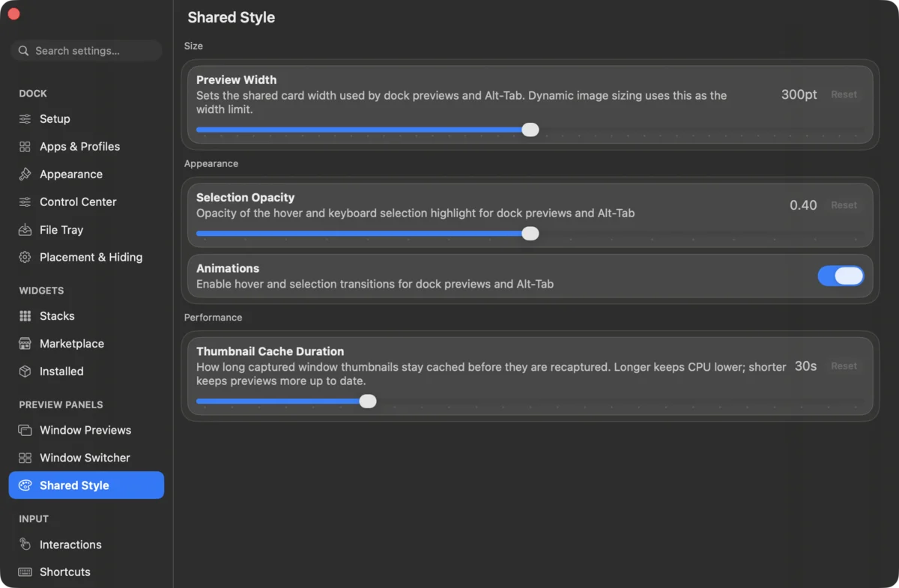Disable the Animations toggle switch
Screen dimensions: 899x588
click(841, 276)
